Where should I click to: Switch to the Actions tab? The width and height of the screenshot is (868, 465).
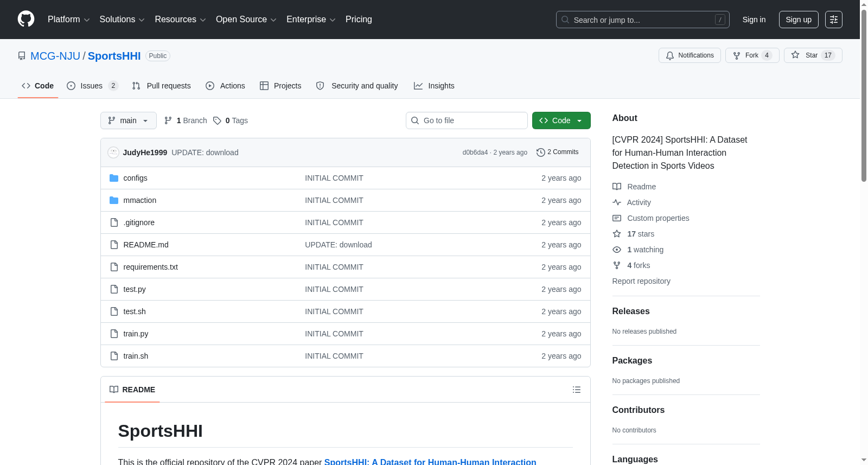coord(225,86)
